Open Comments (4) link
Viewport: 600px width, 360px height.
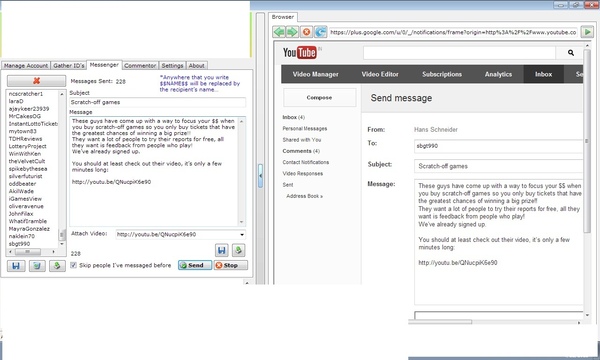tap(301, 151)
